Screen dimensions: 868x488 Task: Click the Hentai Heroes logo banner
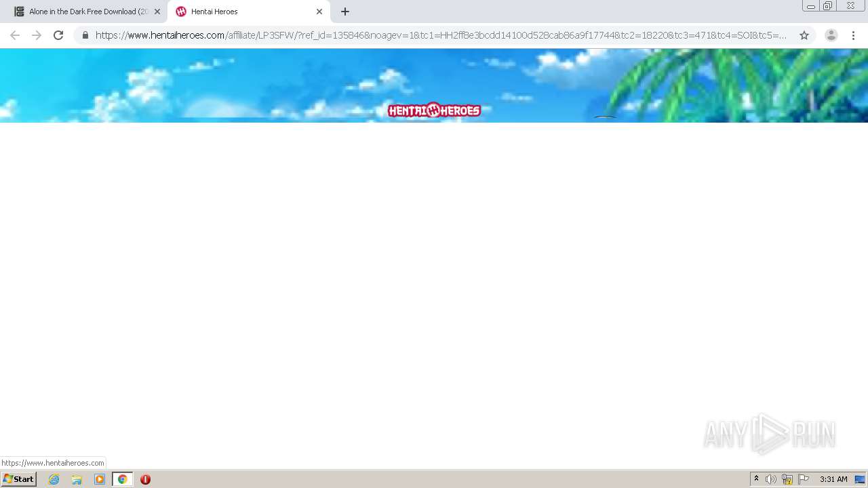[434, 110]
